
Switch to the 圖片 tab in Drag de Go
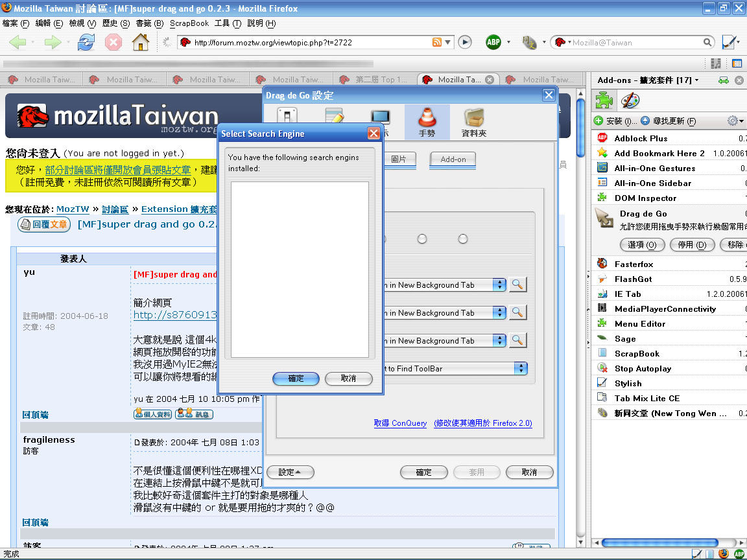(399, 159)
